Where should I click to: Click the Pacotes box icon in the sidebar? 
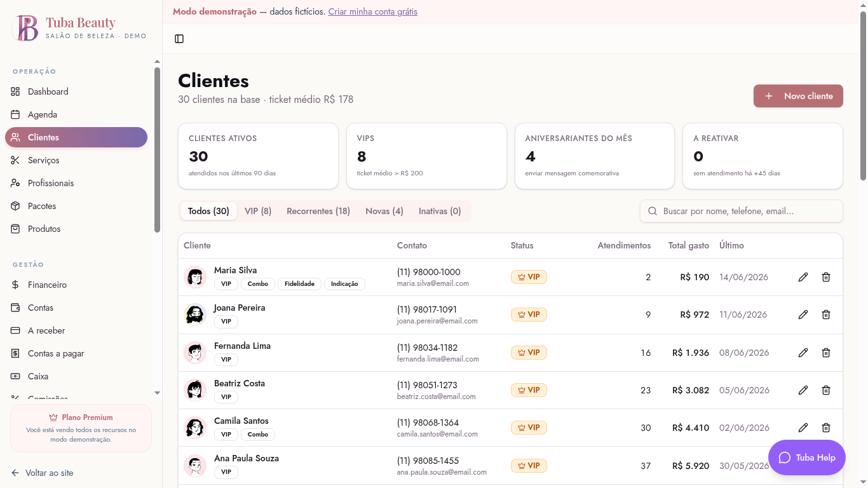[x=15, y=206]
